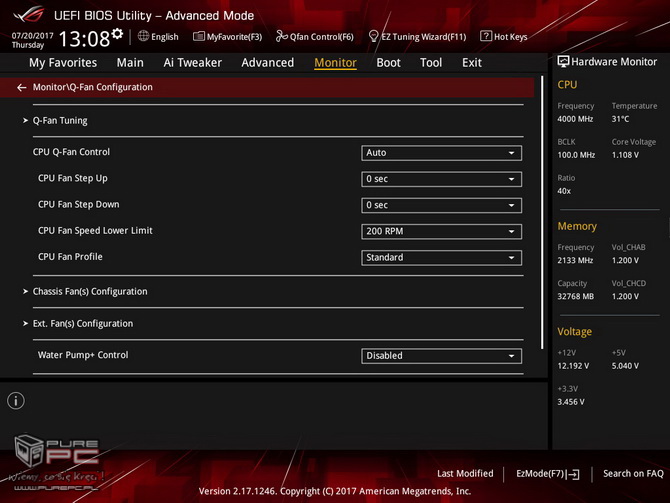This screenshot has width=670, height=503.
Task: Click the 3.456 V value
Action: [571, 402]
